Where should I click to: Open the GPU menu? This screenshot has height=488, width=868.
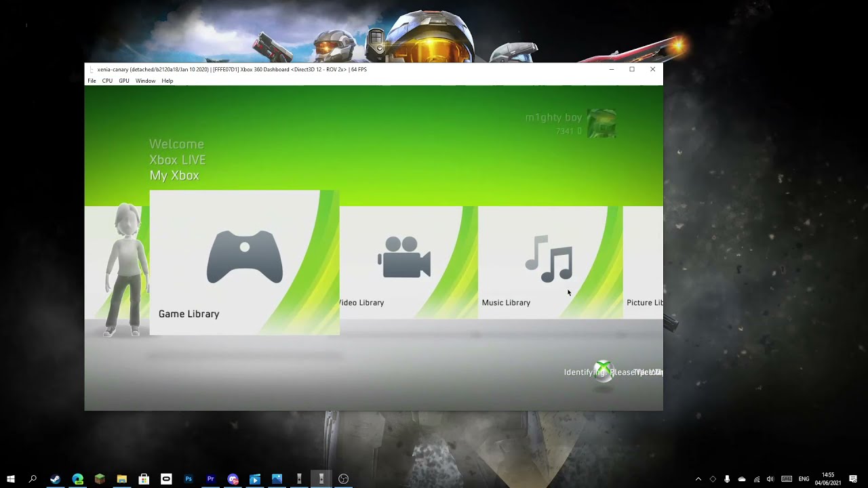click(x=124, y=81)
